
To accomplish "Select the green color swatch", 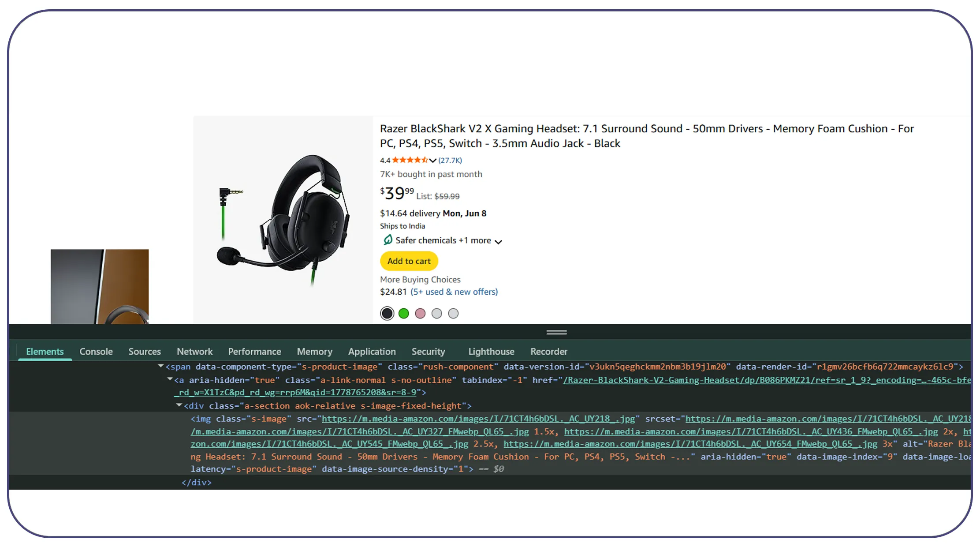I will pos(403,314).
